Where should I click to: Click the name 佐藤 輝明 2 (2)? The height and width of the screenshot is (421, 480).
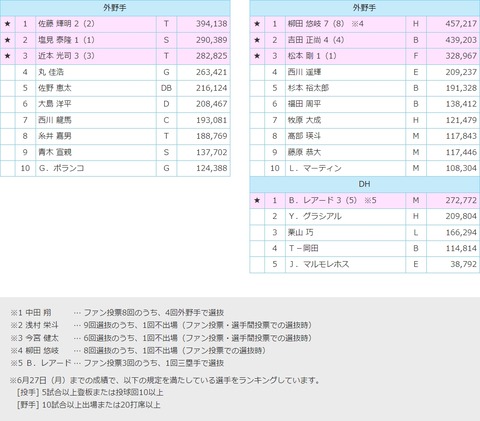pos(66,24)
